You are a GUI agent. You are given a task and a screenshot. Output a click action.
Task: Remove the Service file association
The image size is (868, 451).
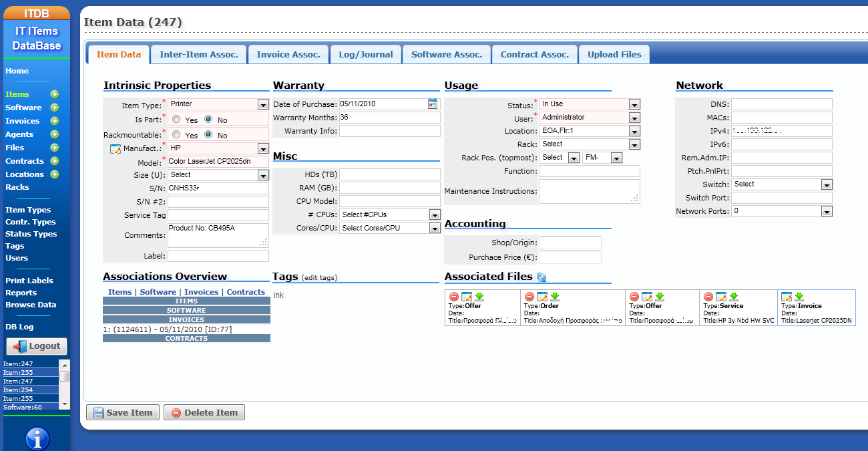pos(708,297)
